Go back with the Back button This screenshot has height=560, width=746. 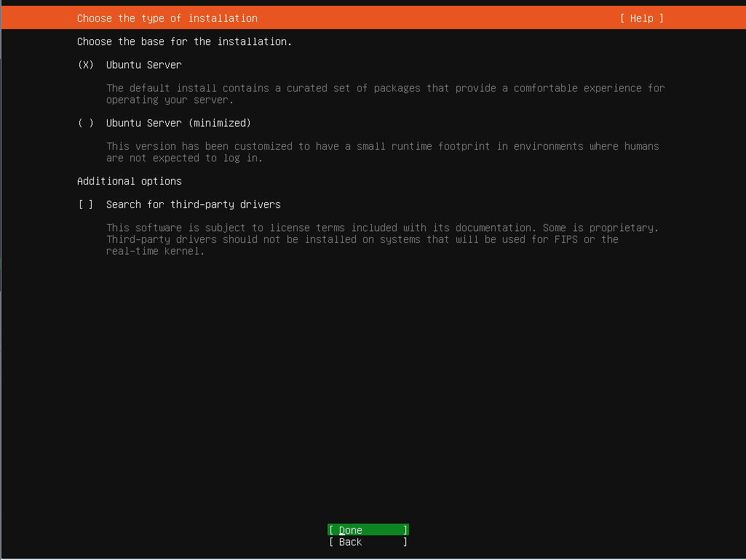point(368,542)
